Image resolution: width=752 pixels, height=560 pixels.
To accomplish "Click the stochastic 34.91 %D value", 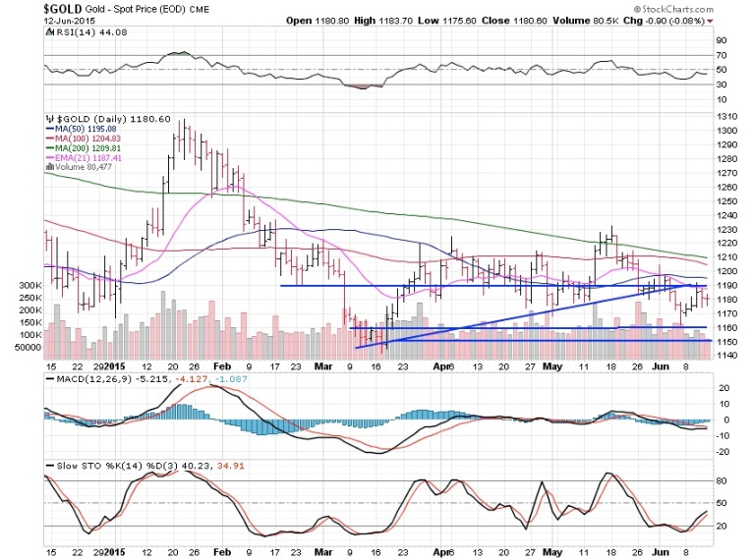I will tap(231, 466).
